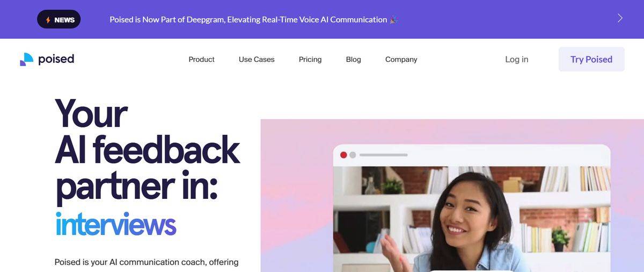Click the video call preview of the woman
The image size is (644, 272).
point(472,219)
